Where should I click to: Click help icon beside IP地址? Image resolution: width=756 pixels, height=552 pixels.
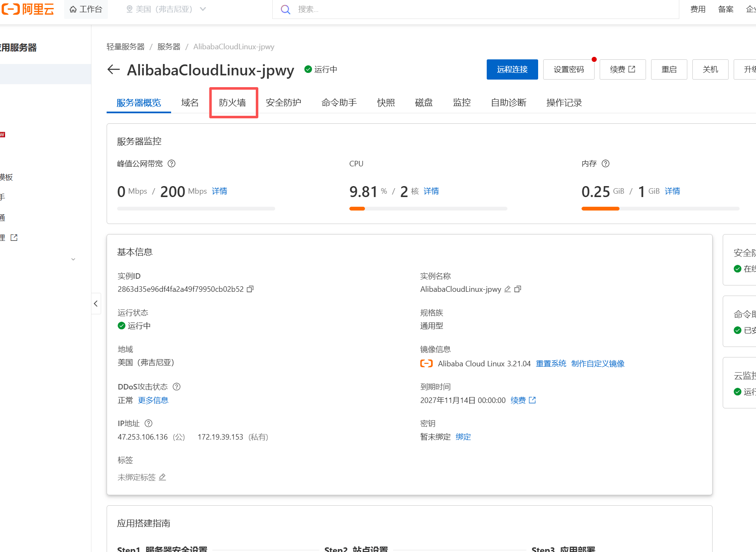[x=148, y=424]
